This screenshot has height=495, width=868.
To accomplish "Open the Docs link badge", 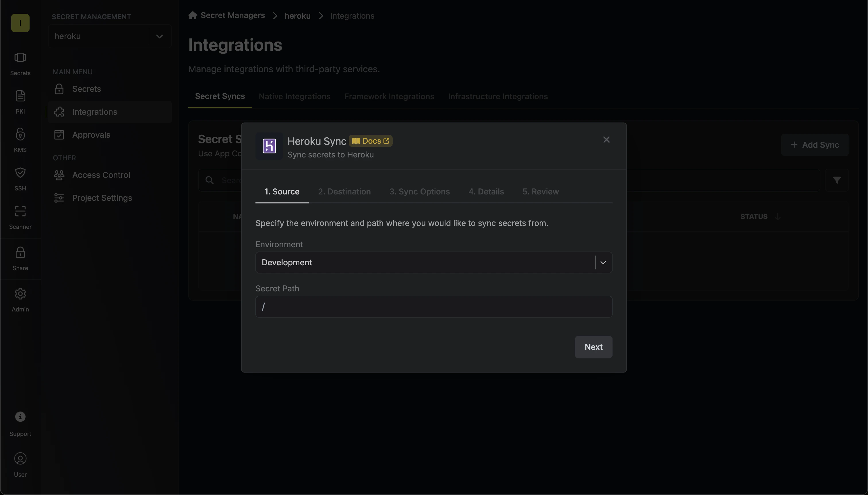I will [x=370, y=141].
